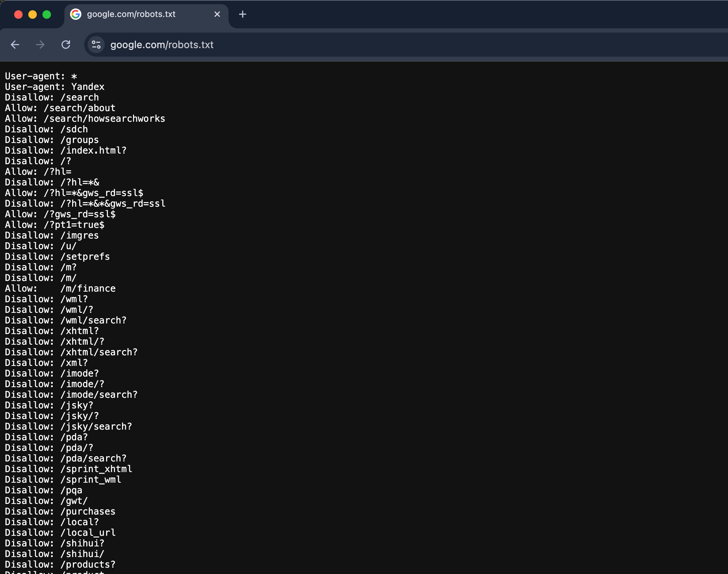Click the green fullscreen traffic light
This screenshot has height=574, width=728.
tap(46, 15)
